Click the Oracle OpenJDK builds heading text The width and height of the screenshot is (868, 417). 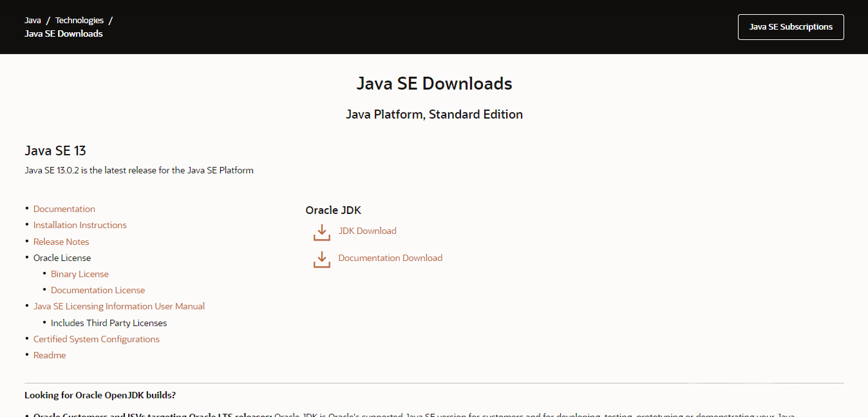pos(100,394)
